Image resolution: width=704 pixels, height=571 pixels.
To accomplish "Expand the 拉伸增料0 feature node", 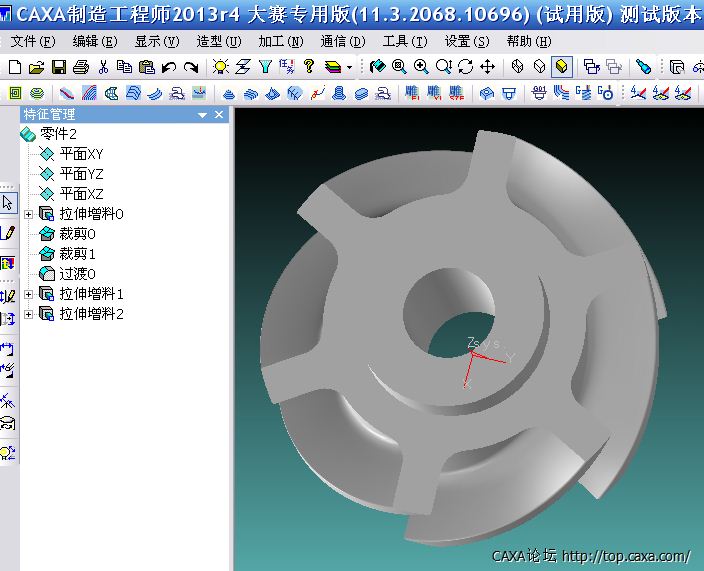I will click(x=28, y=214).
